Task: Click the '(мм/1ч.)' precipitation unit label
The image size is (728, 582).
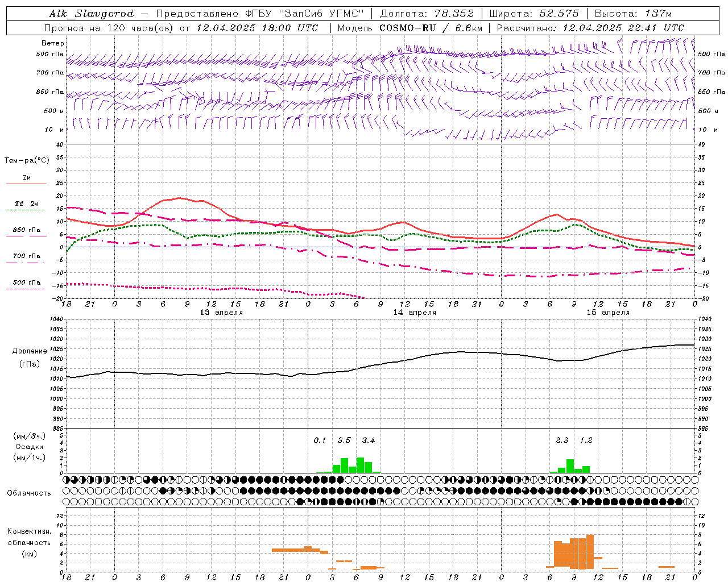Action: click(29, 458)
